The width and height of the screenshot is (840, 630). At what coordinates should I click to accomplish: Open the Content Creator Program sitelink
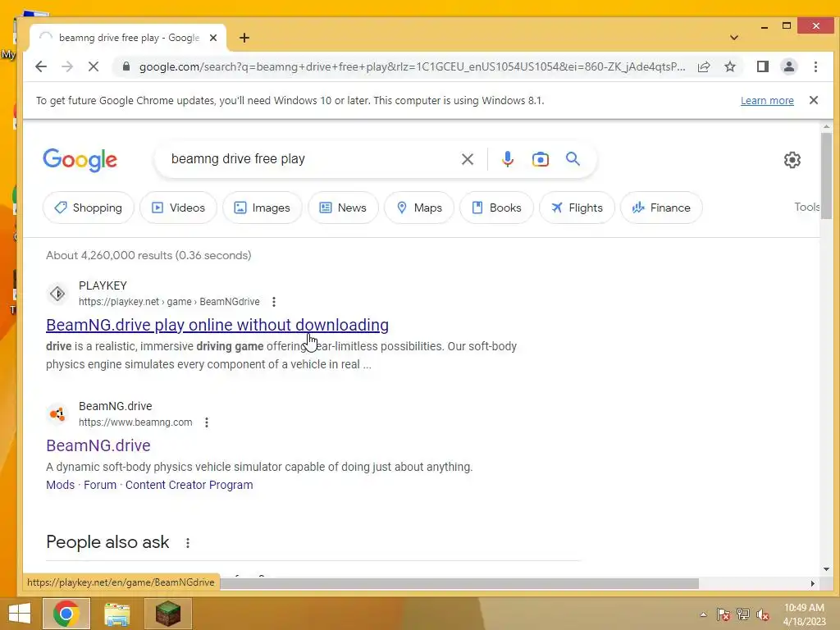point(189,485)
